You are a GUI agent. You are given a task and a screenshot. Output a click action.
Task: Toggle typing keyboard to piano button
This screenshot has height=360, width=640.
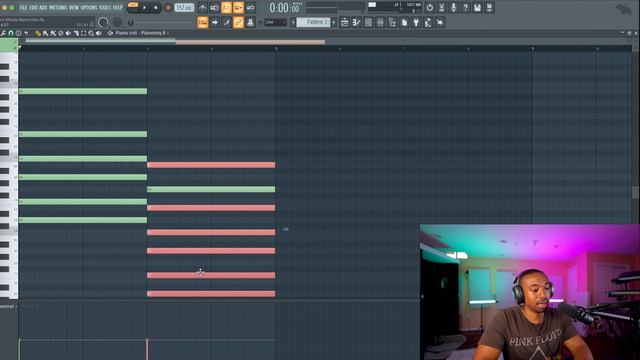click(202, 22)
